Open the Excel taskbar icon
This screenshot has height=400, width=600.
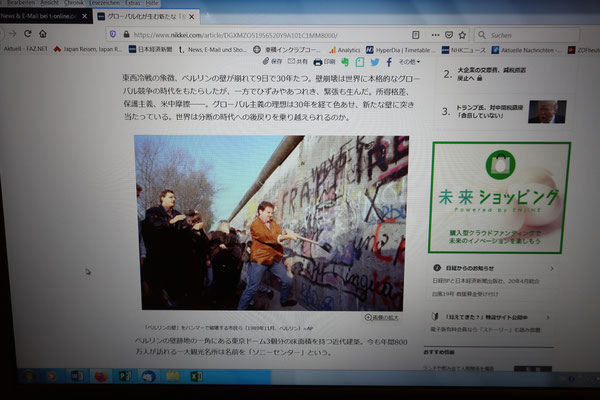(x=196, y=377)
